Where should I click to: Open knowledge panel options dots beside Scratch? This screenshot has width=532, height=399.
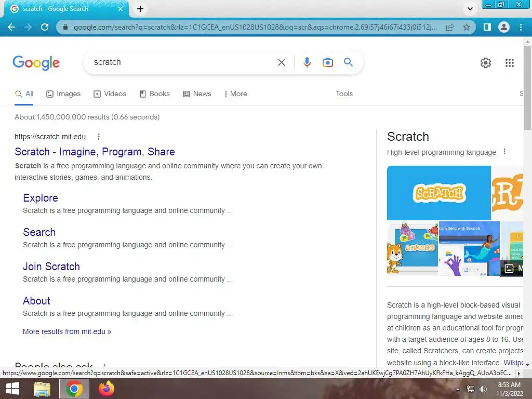504,152
